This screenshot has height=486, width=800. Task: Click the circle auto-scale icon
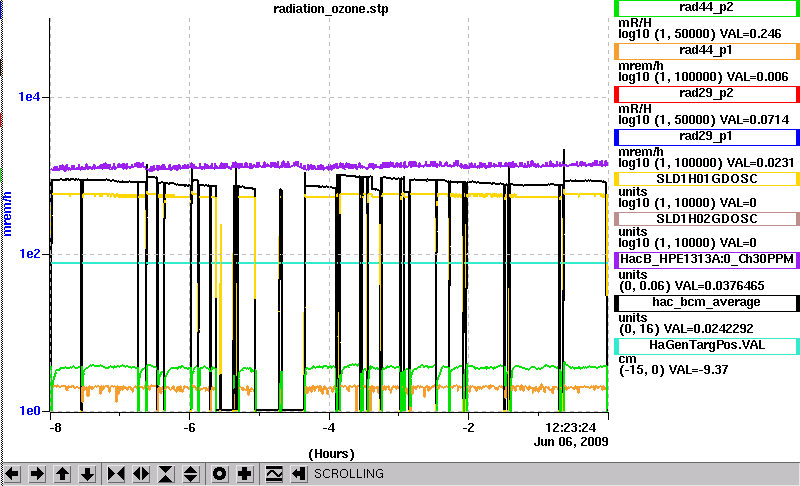[x=220, y=474]
